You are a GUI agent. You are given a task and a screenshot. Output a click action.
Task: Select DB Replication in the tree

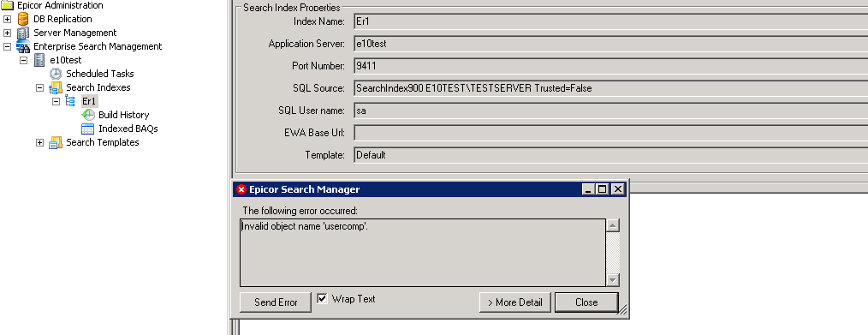(x=62, y=19)
